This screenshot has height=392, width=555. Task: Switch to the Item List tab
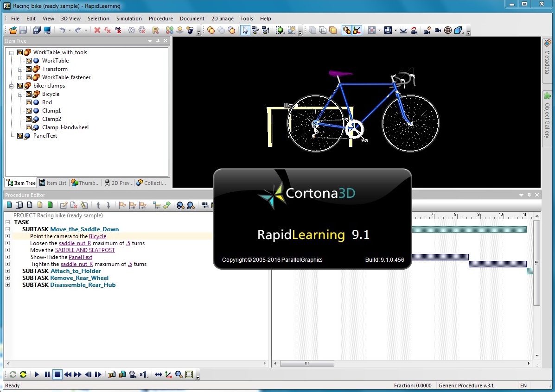(x=52, y=183)
